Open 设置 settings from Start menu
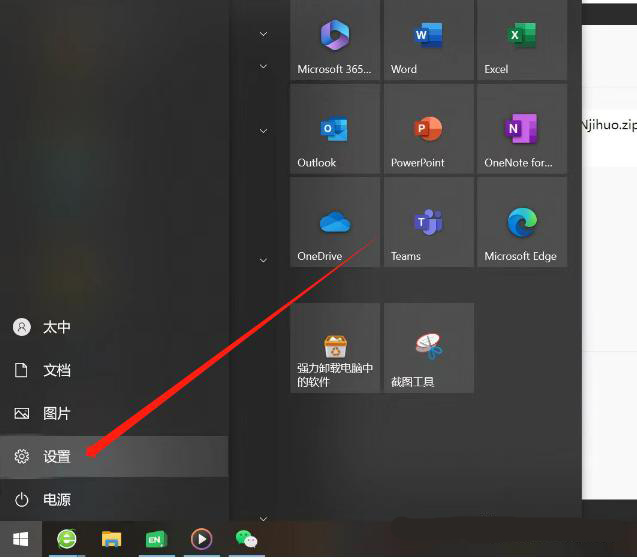 (114, 457)
